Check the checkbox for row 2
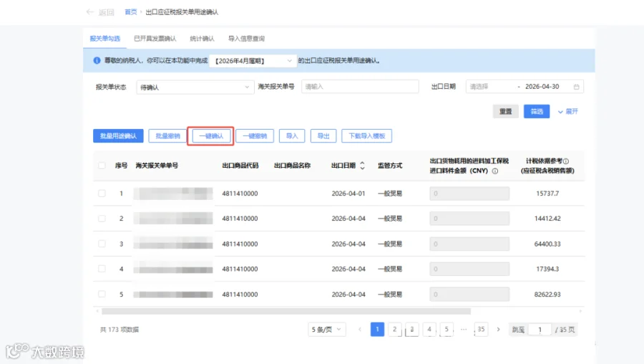 coord(102,219)
